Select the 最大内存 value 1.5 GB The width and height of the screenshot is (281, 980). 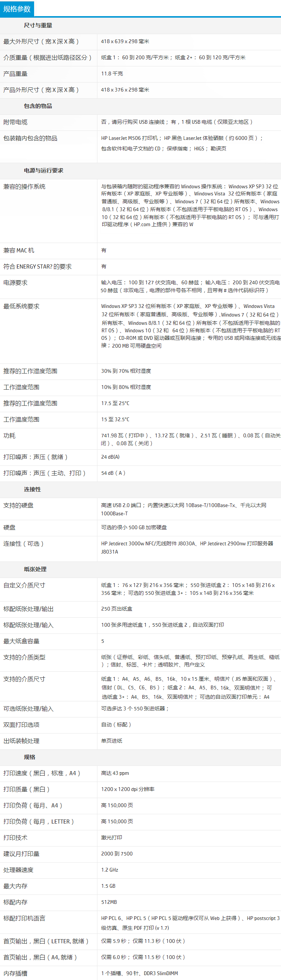(108, 886)
